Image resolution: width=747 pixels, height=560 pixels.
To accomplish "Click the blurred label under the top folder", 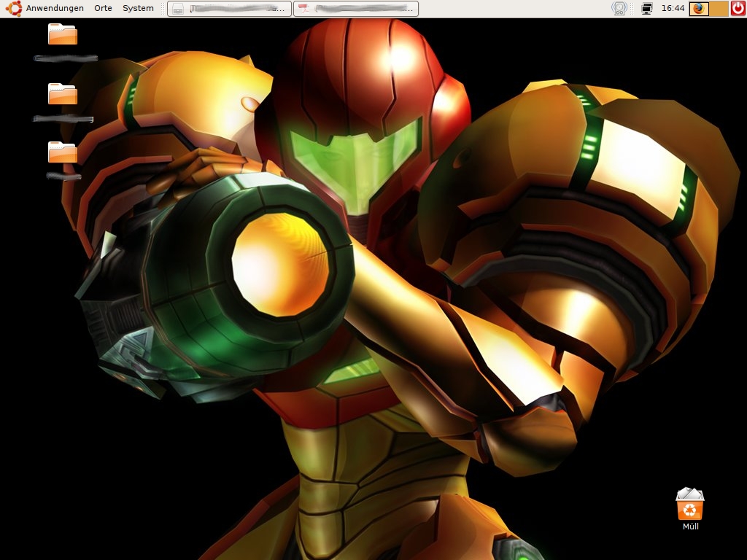I will point(66,58).
